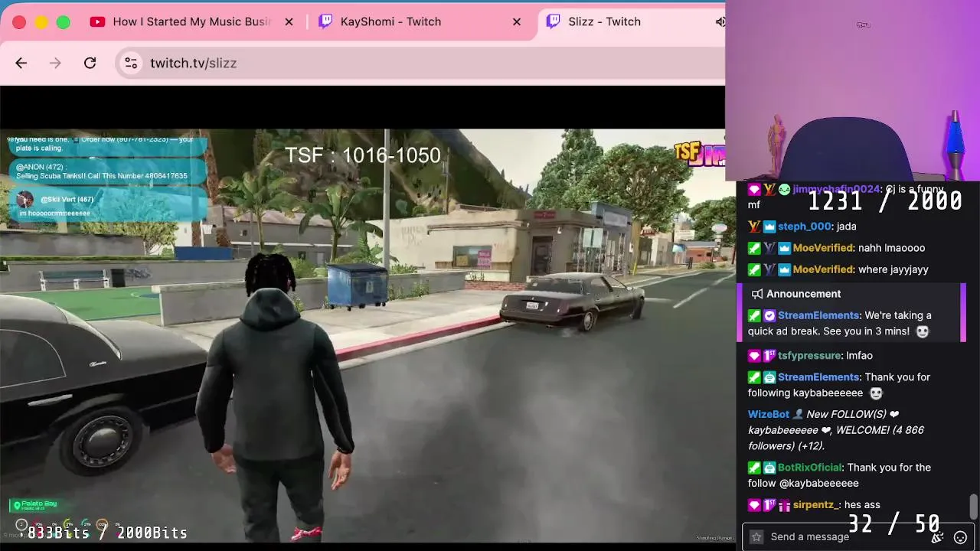Screen dimensions: 980x551
Task: Switch to 'How I Started My Music' YouTube tab
Action: pyautogui.click(x=191, y=21)
